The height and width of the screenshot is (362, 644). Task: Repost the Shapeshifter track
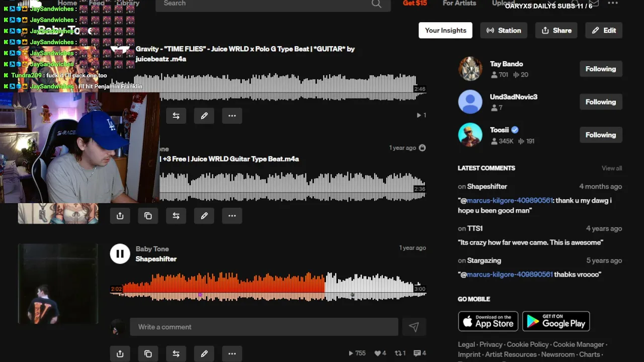tap(176, 353)
